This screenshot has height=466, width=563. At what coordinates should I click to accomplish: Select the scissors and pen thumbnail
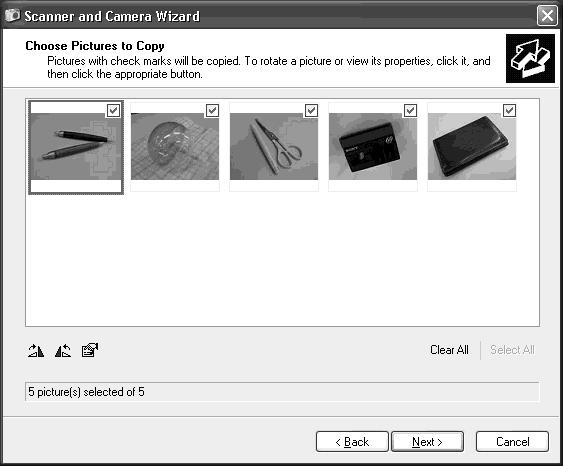(274, 146)
